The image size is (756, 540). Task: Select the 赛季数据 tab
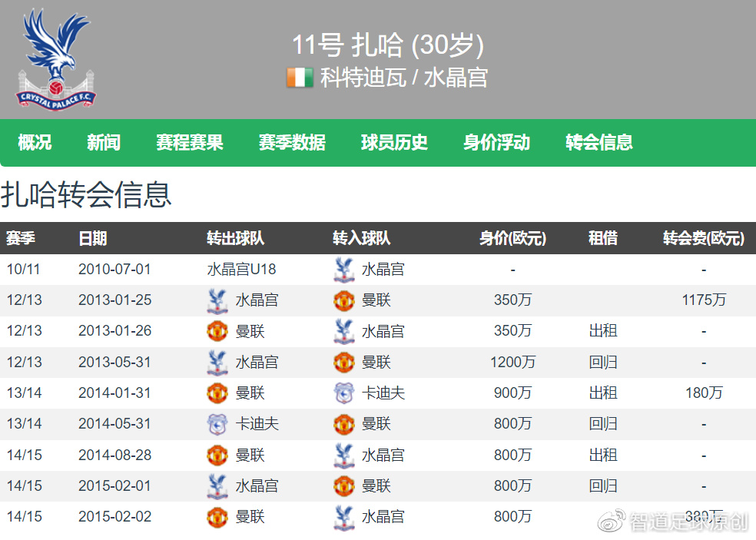pos(292,142)
